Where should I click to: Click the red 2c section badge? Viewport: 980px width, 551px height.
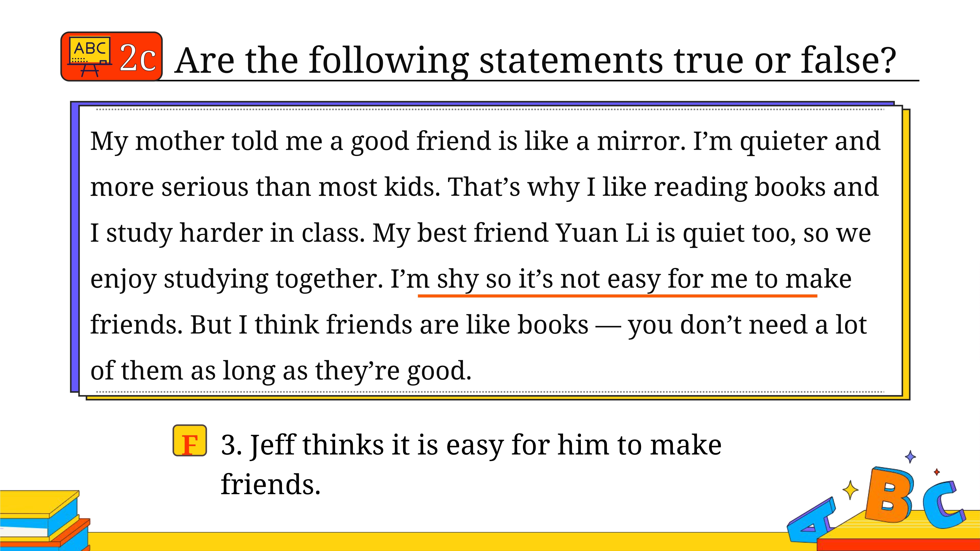point(111,56)
